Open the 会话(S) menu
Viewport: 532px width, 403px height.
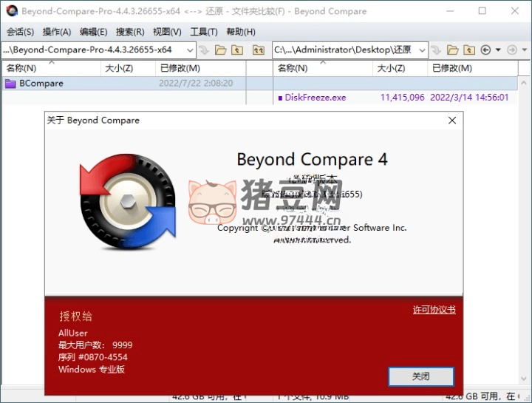click(20, 32)
